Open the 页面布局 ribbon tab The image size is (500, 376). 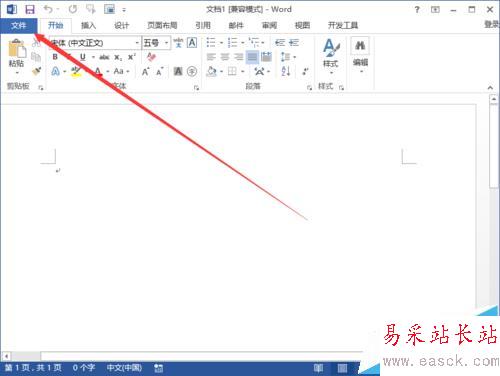click(162, 26)
